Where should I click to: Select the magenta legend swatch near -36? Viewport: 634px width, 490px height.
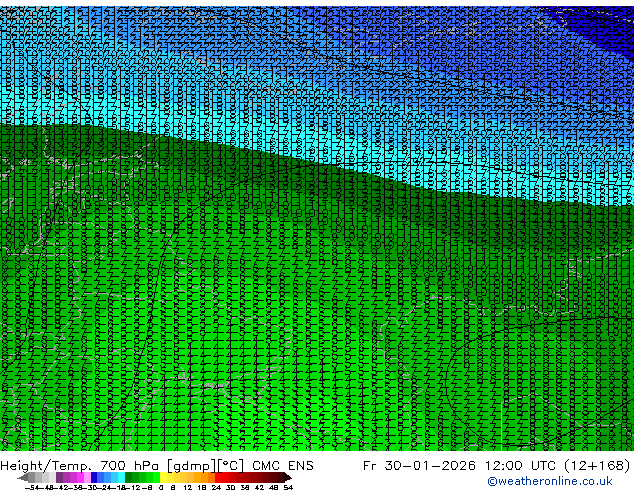tap(80, 477)
